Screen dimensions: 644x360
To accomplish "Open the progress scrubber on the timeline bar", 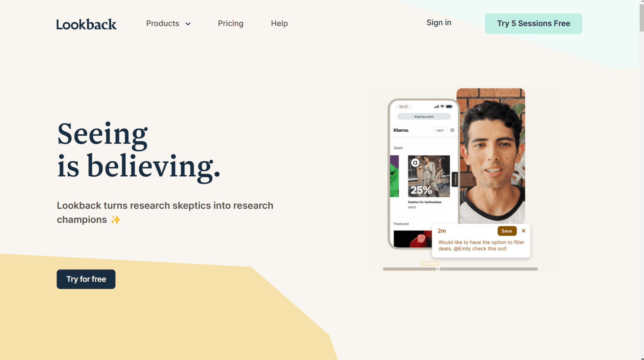I will tap(438, 268).
